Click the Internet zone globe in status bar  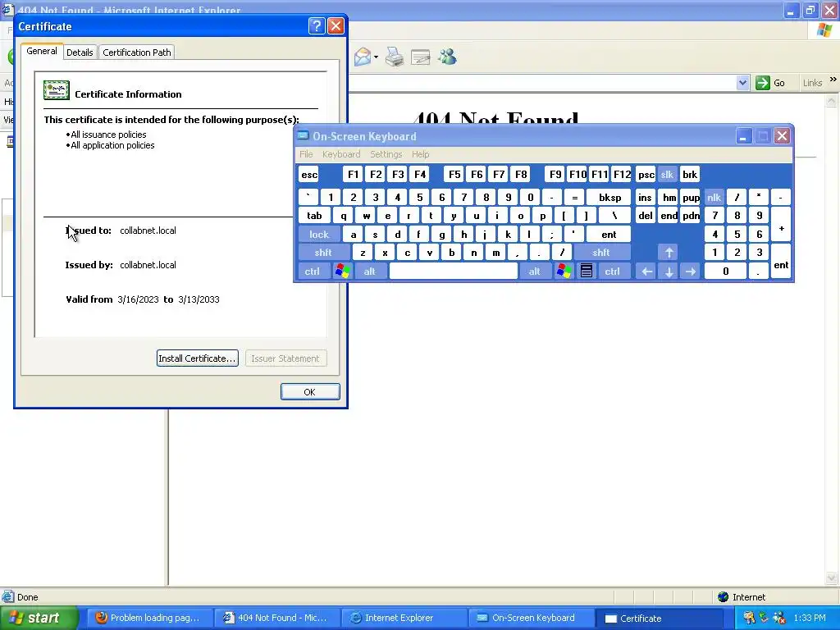pos(724,597)
